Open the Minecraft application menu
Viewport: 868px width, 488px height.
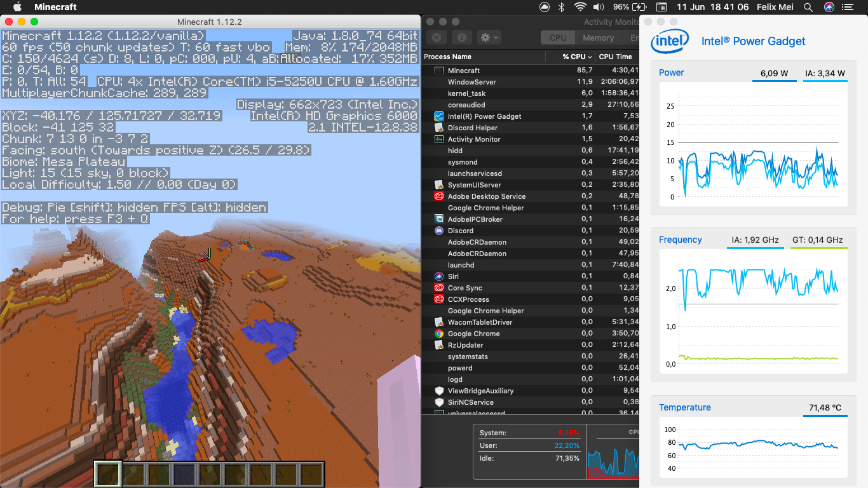55,7
